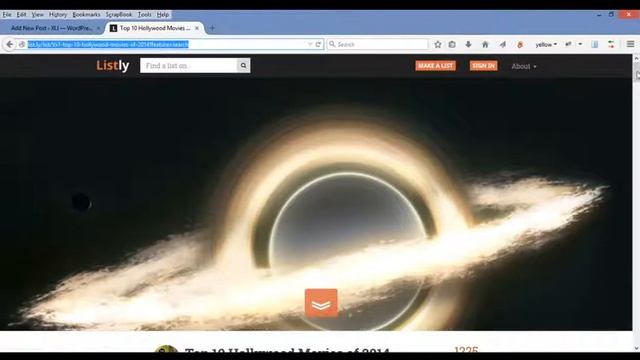Viewport: 640px width, 360px height.
Task: Switch to the Top 10 Hollywood Movies tab
Action: (x=155, y=28)
